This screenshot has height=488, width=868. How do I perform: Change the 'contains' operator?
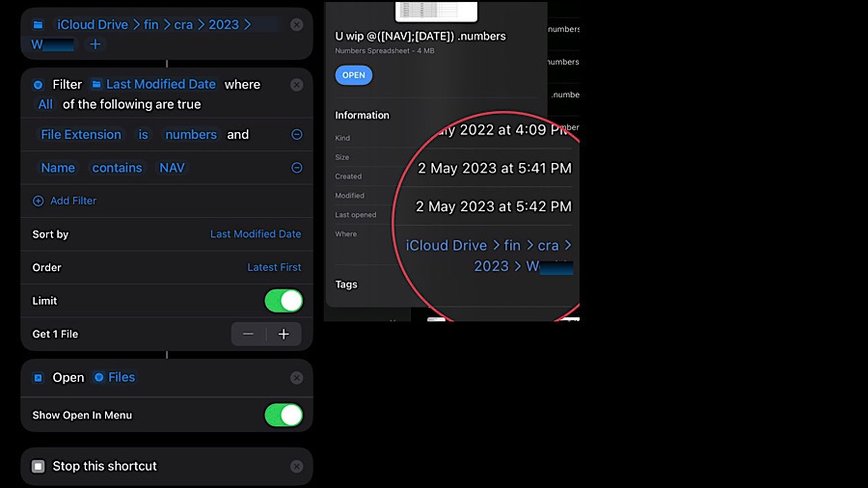(x=117, y=168)
